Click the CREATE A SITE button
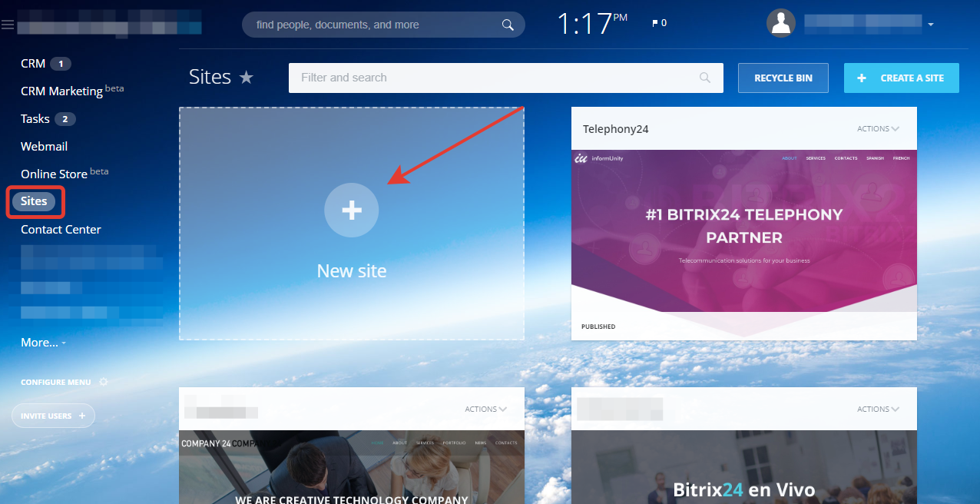980x504 pixels. (x=902, y=78)
